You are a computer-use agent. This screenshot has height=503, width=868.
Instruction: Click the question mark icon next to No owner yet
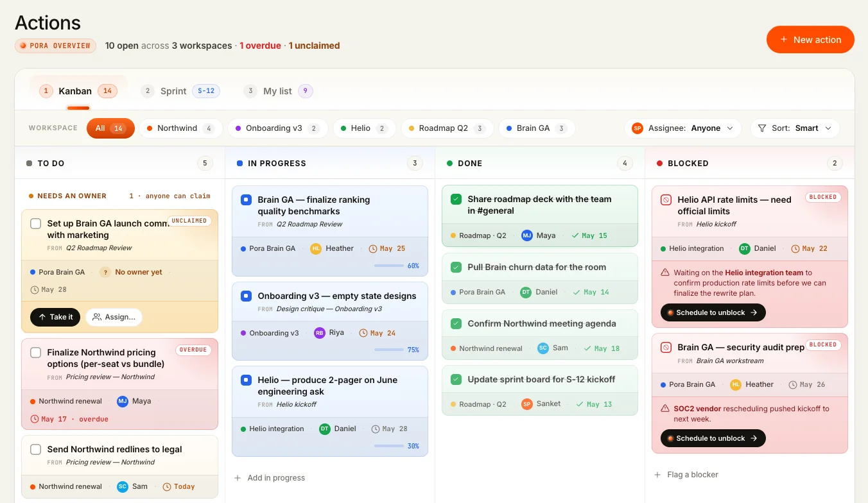[105, 272]
